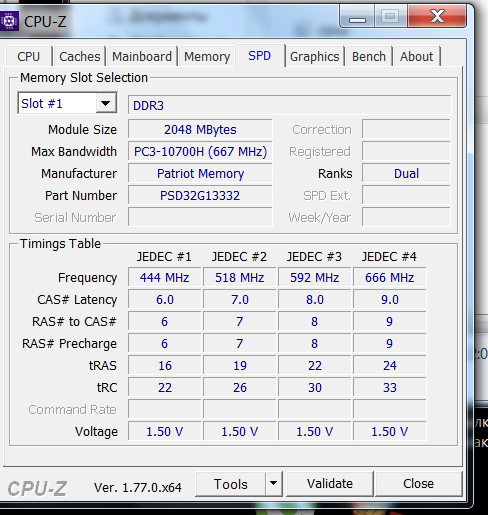Viewport: 488px width, 515px height.
Task: Click the JEDEC #3 frequency 592 MHz
Action: (315, 277)
